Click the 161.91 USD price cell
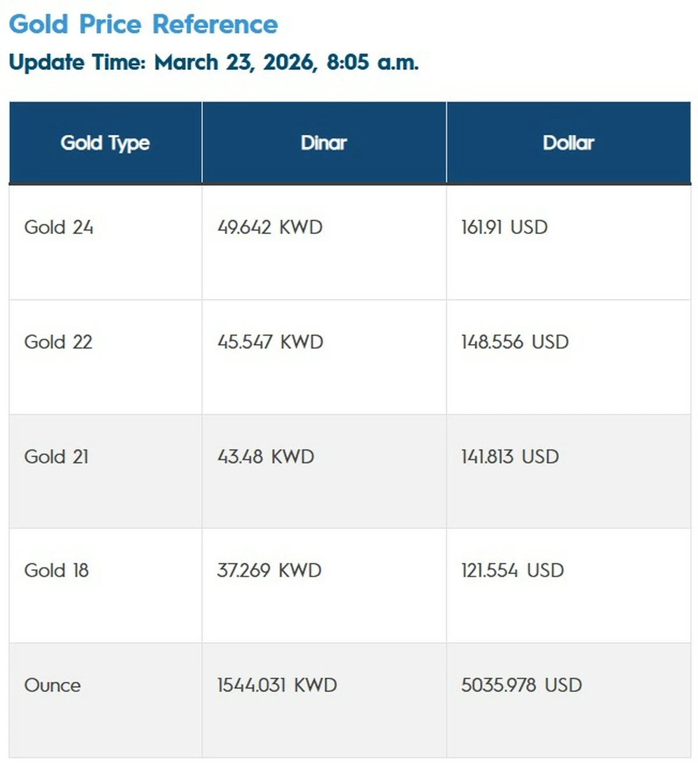This screenshot has height=784, width=698. [x=504, y=227]
